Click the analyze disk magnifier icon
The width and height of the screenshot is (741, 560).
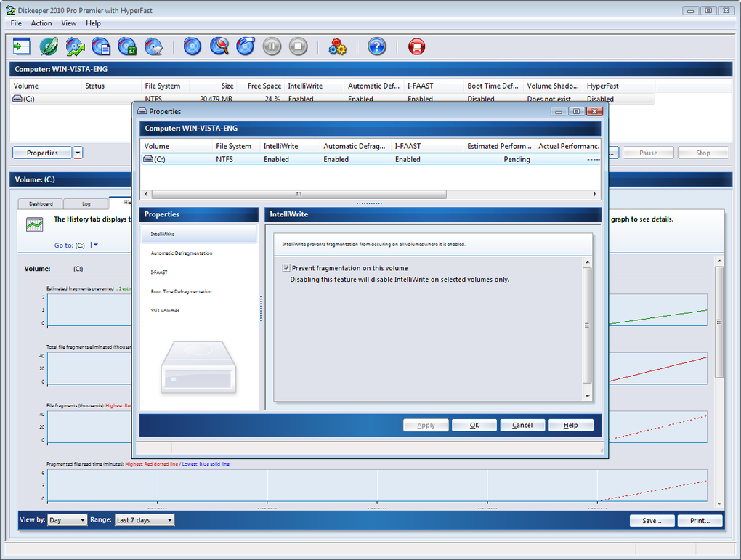(x=219, y=46)
